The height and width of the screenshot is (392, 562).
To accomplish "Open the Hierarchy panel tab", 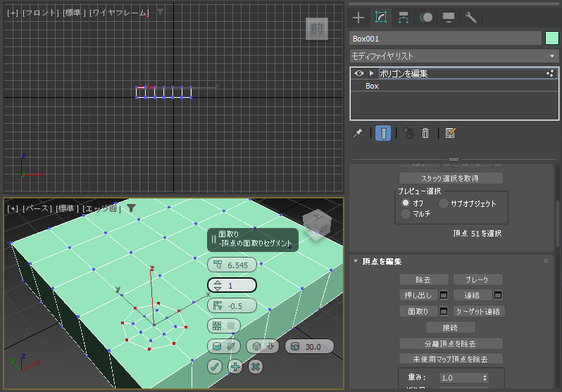I will tap(404, 17).
